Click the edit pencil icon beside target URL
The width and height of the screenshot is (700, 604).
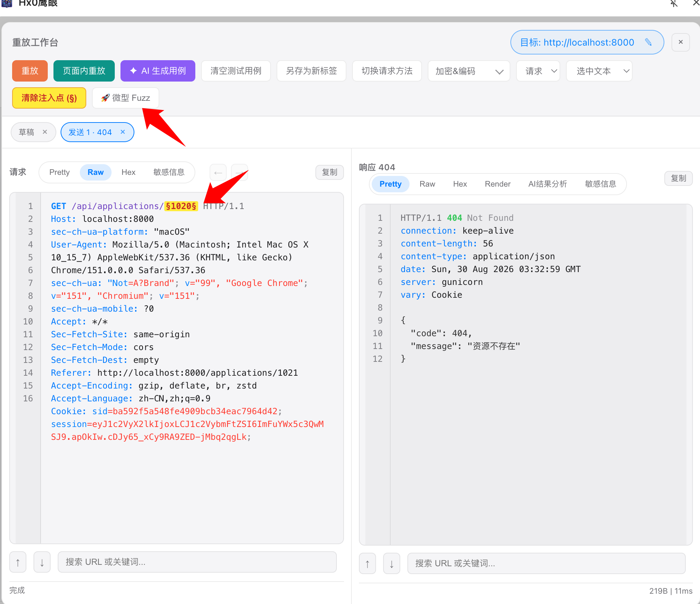pos(648,42)
